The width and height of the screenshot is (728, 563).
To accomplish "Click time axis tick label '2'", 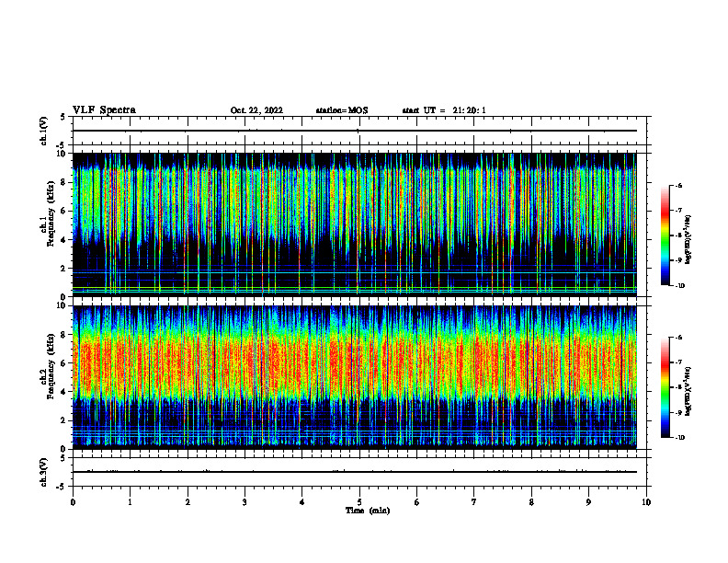I will point(188,502).
